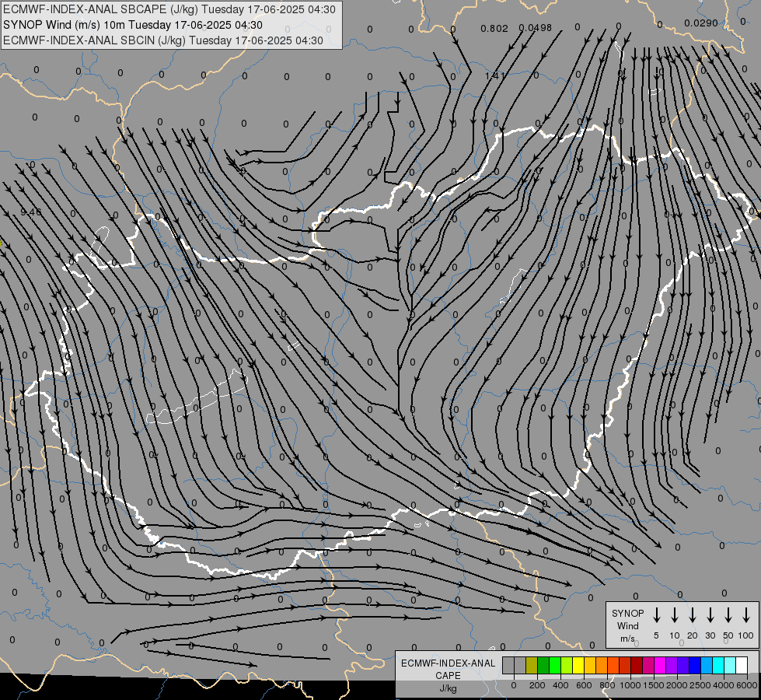Screen dimensions: 761x700
Task: Select the bright green CAPE legend swatch
Action: click(555, 665)
